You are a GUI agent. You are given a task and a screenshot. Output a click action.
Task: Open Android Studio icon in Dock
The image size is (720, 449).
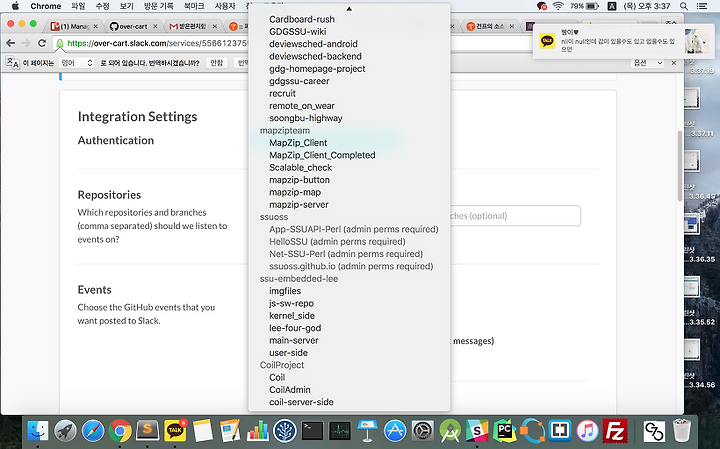pos(450,431)
